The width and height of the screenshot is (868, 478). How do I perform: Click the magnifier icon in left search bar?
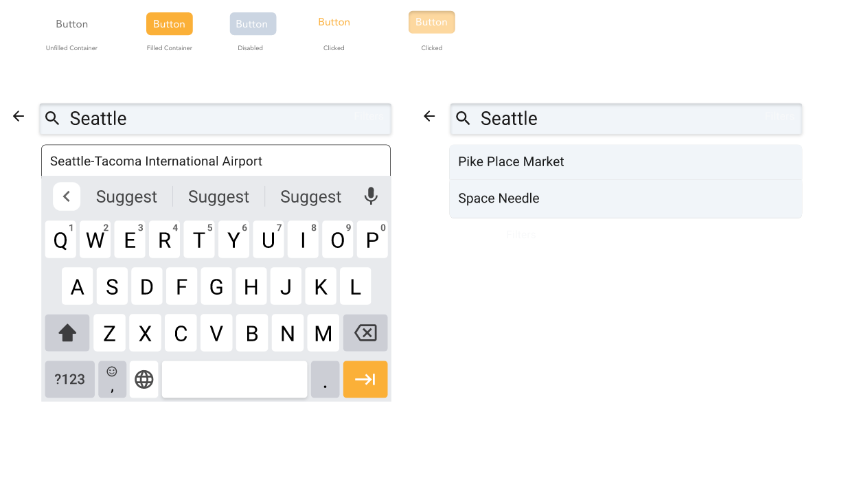pos(52,118)
